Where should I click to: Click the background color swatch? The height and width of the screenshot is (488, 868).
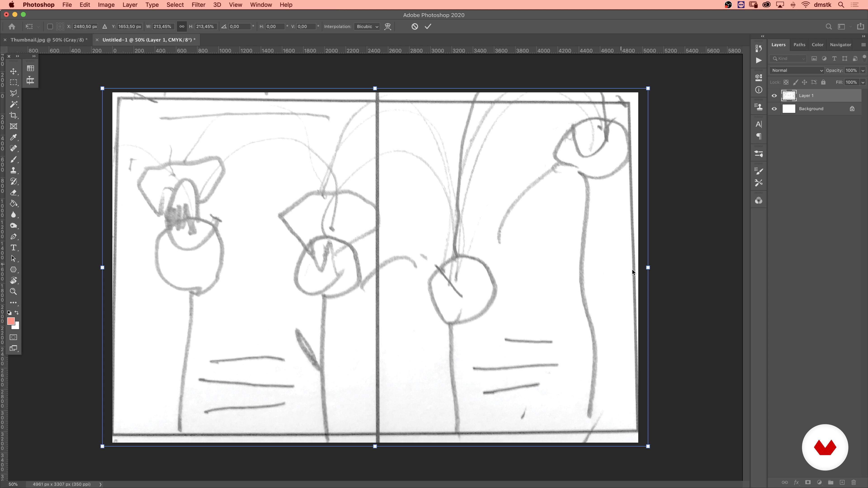click(x=17, y=327)
